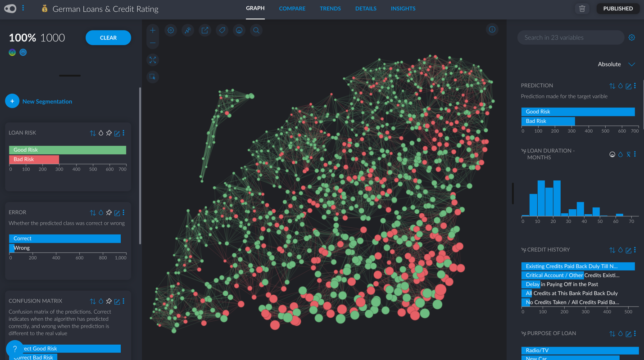Viewport: 644px width, 360px height.
Task: Toggle color by Credit History droplet
Action: coord(620,250)
